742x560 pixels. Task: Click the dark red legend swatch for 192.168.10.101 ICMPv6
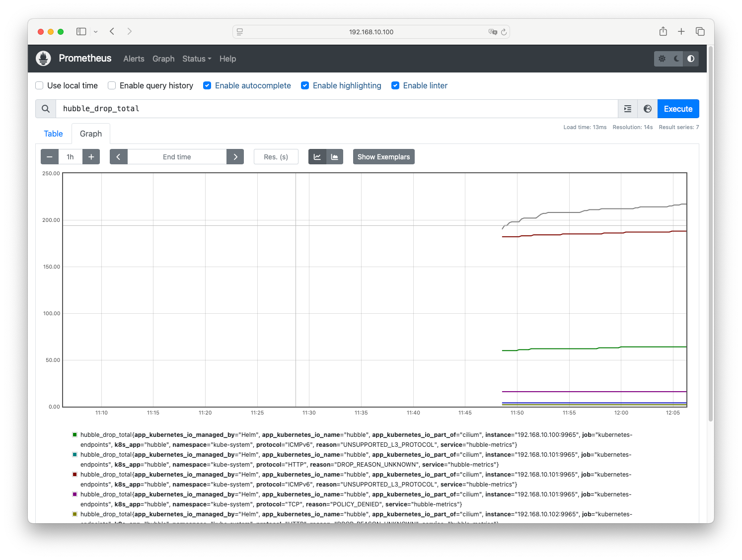(75, 475)
